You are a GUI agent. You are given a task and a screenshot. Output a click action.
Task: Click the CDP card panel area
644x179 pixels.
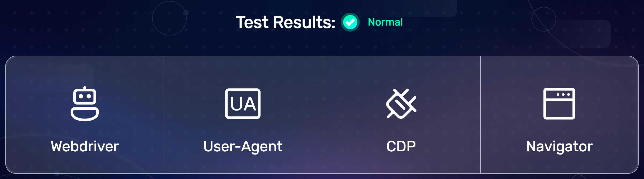click(x=401, y=115)
